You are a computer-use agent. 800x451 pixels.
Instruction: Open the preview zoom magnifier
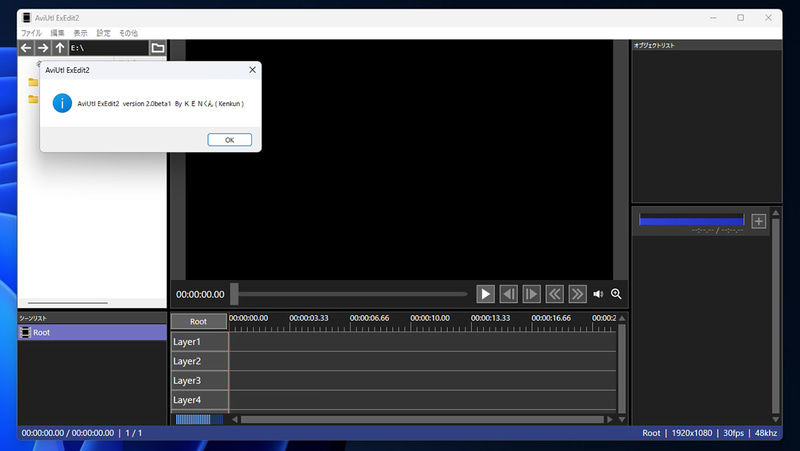click(x=616, y=294)
